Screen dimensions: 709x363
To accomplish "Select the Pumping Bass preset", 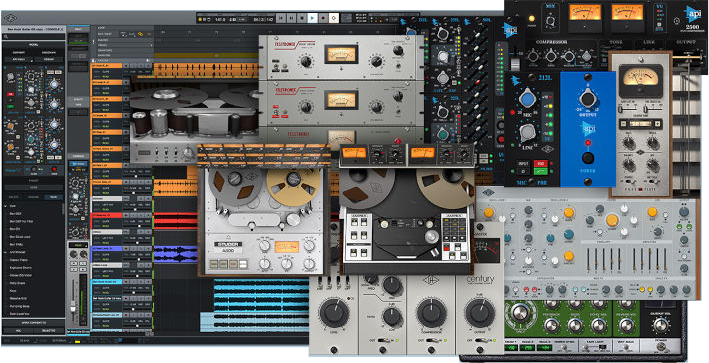I will pos(19,306).
